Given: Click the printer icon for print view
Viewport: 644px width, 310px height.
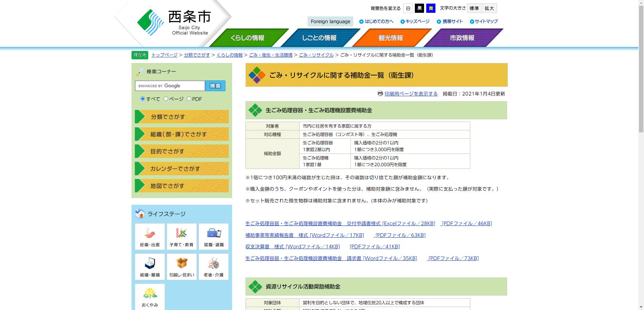Looking at the screenshot, I should pos(380,94).
